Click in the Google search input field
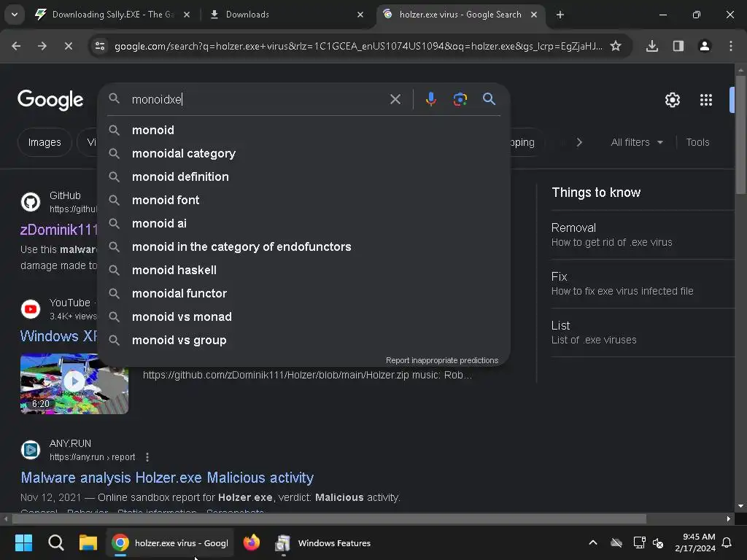 [x=258, y=99]
